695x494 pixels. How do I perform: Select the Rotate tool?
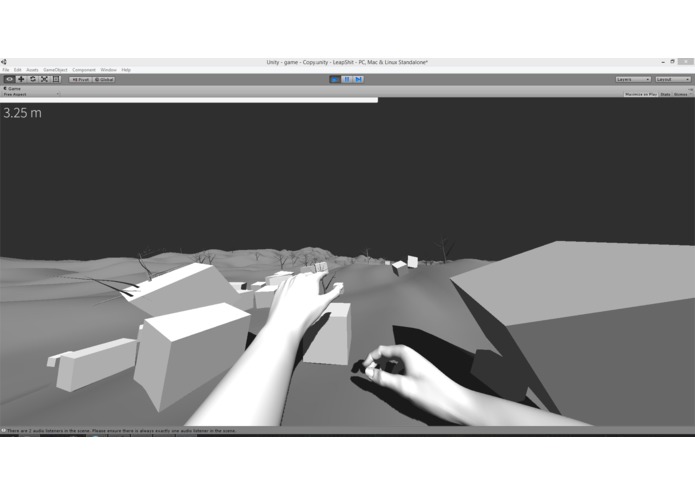(x=32, y=79)
